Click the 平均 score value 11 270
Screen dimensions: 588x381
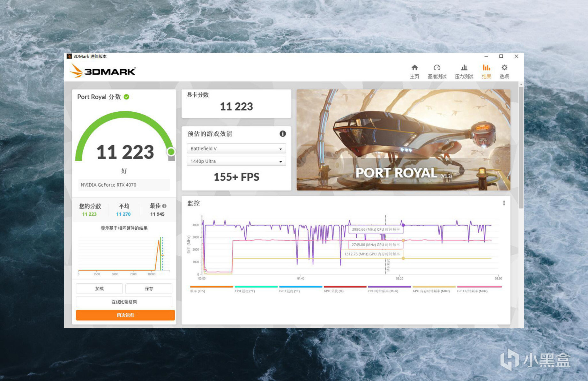click(x=123, y=214)
